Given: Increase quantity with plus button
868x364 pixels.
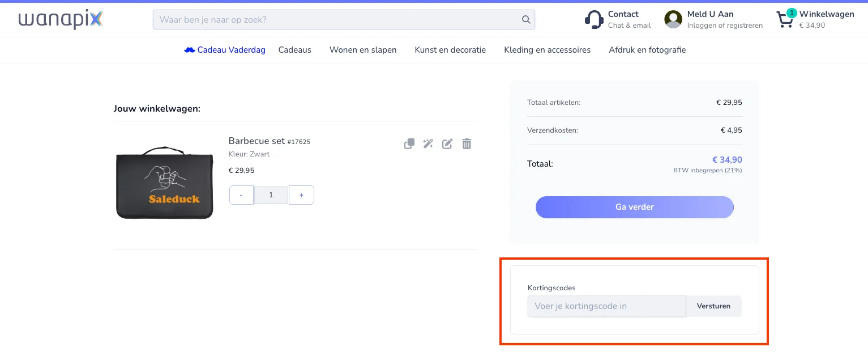Looking at the screenshot, I should point(301,195).
